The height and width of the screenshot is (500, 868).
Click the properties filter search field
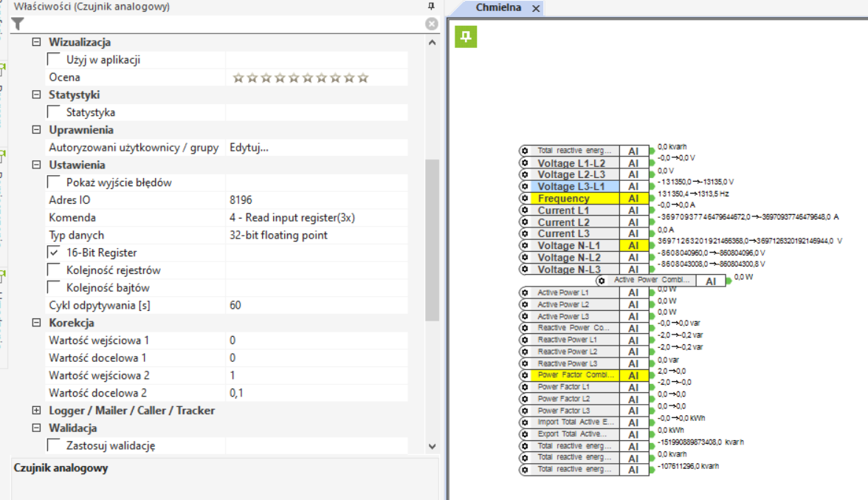click(x=224, y=24)
